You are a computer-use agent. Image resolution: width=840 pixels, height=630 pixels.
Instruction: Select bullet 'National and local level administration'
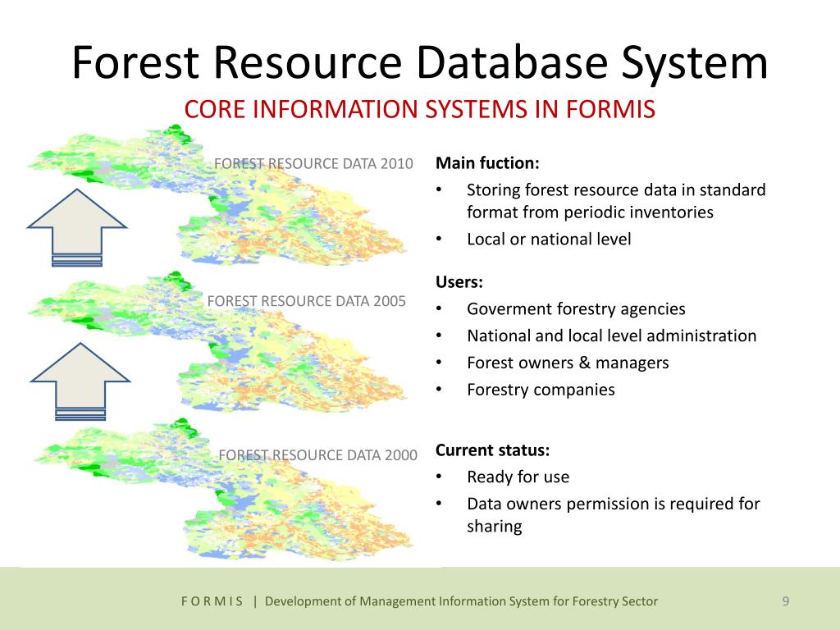612,336
